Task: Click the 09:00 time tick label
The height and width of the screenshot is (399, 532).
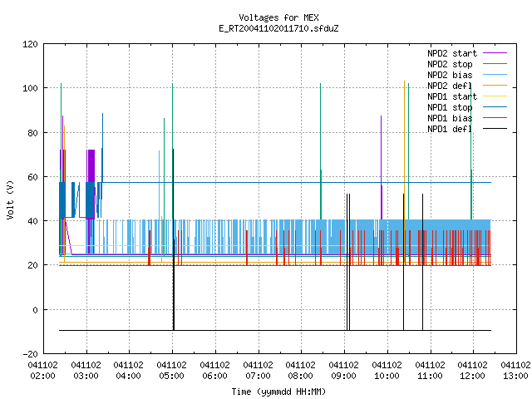Action: click(343, 376)
